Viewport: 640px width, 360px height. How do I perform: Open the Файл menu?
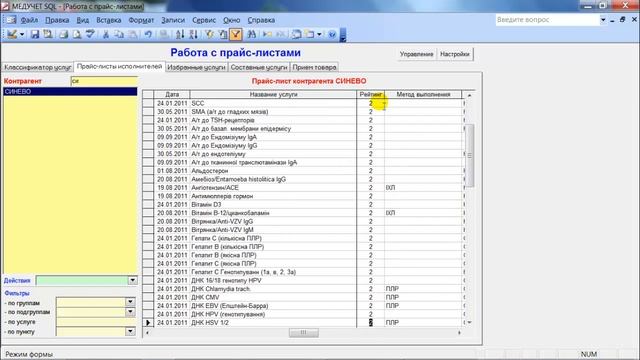[29, 20]
